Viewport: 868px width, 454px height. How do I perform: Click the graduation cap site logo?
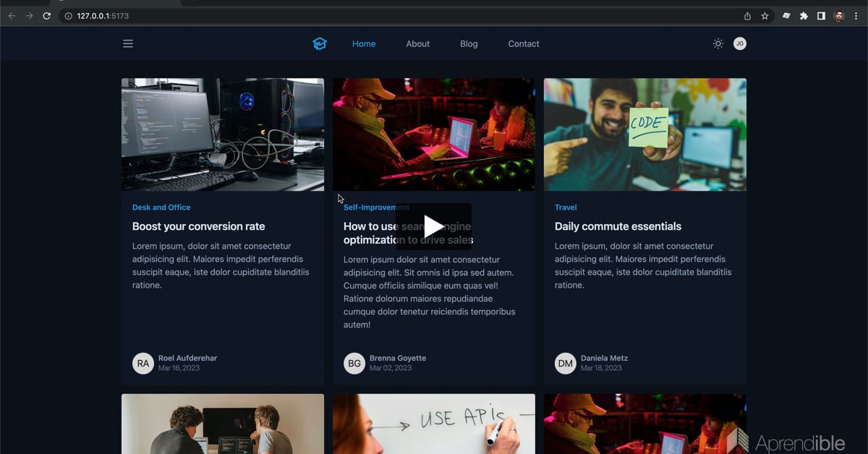coord(320,44)
